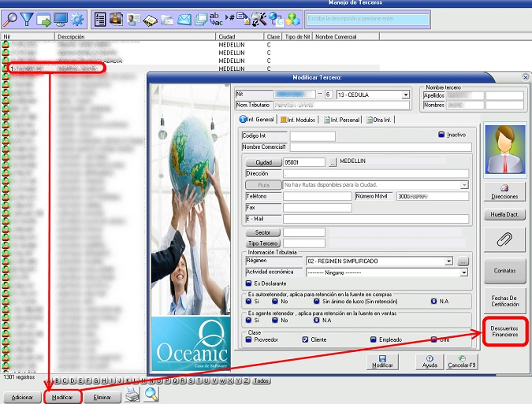
Task: Uncheck the Cliente class checkbox
Action: pyautogui.click(x=305, y=339)
